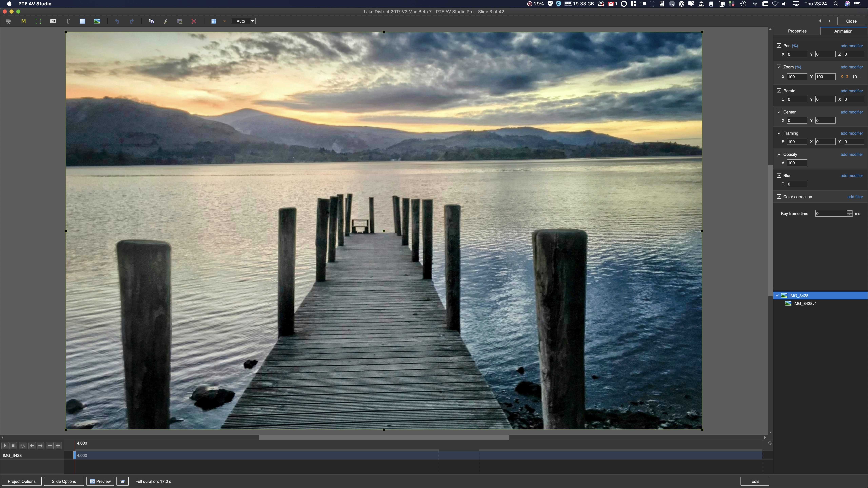Toggle the Center checkbox
The width and height of the screenshot is (868, 488).
(779, 112)
